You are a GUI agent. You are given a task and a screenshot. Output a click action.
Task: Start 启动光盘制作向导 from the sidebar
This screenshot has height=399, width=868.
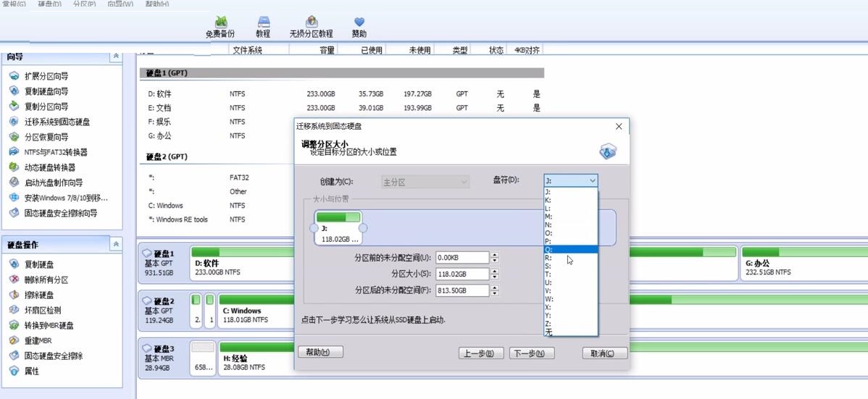point(54,182)
